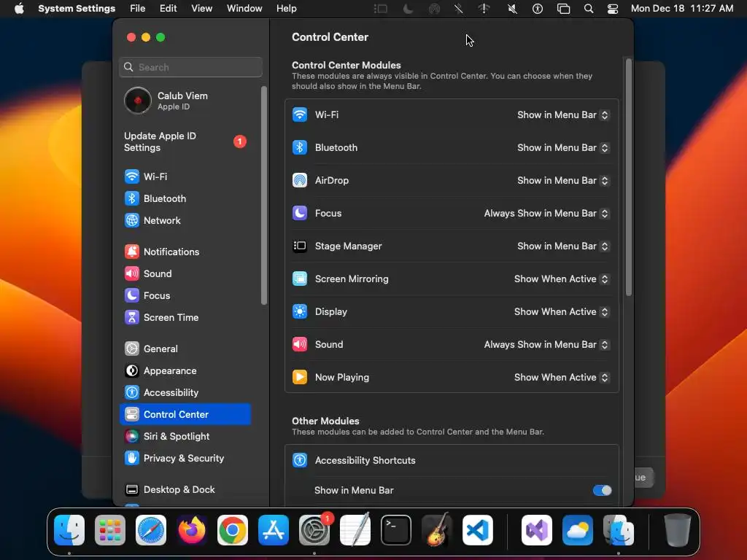The image size is (747, 560).
Task: Open TextEdit from the Dock
Action: (x=355, y=530)
